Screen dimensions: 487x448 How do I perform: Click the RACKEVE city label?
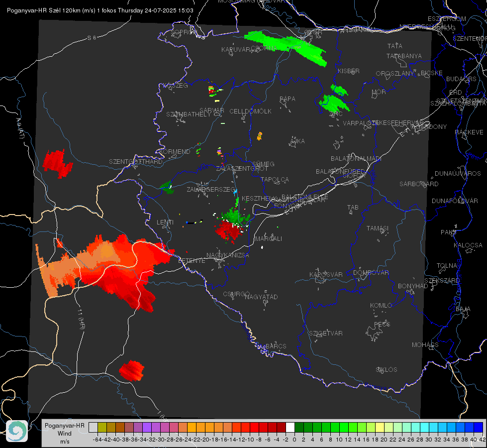coord(469,132)
